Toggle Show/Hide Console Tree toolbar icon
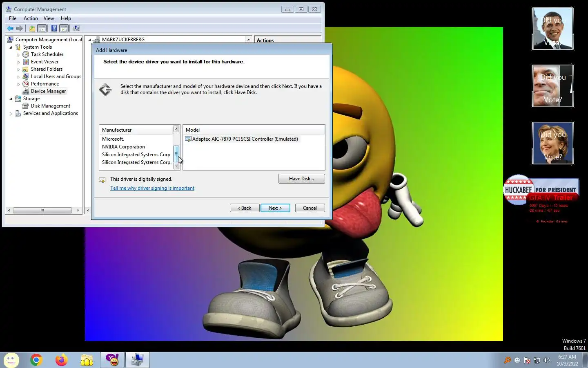The height and width of the screenshot is (368, 588). click(x=42, y=28)
